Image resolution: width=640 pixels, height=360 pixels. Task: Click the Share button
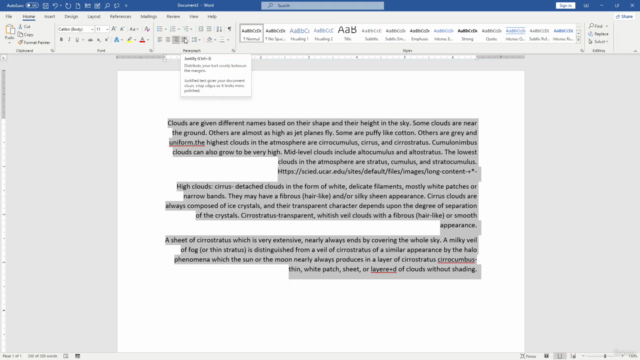(624, 16)
